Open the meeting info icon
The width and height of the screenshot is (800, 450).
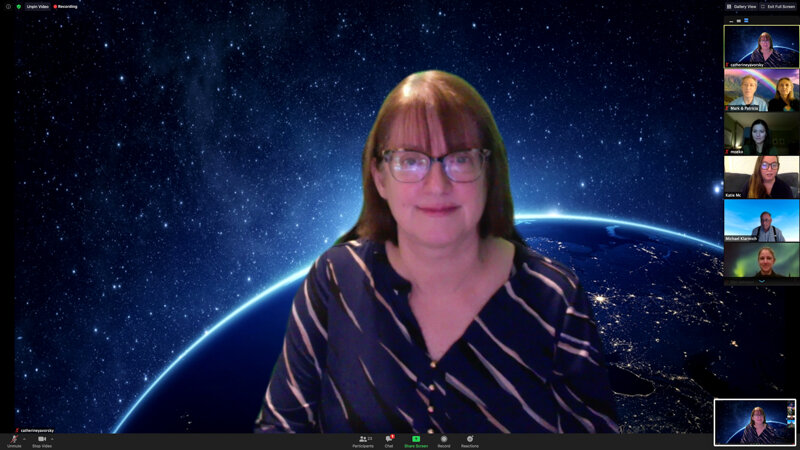(8, 7)
